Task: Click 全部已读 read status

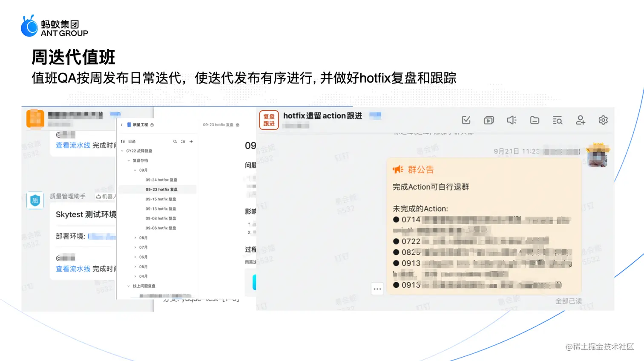Action: [568, 301]
